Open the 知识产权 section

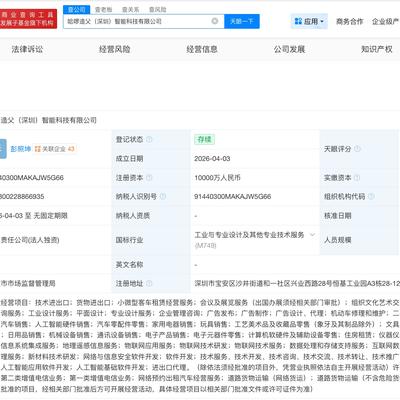coord(377,49)
